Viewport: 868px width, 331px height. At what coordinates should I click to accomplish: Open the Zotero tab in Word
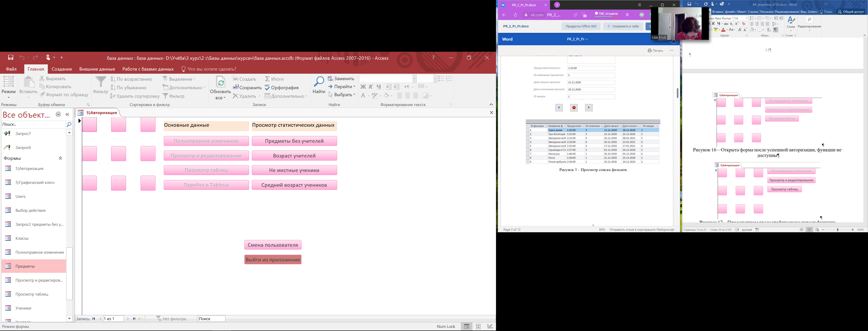[x=812, y=12]
